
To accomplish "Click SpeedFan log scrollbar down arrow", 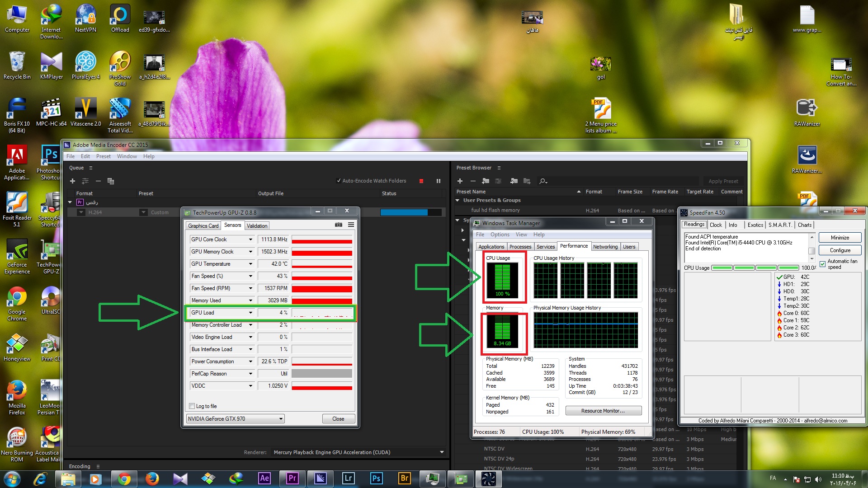I will [811, 259].
